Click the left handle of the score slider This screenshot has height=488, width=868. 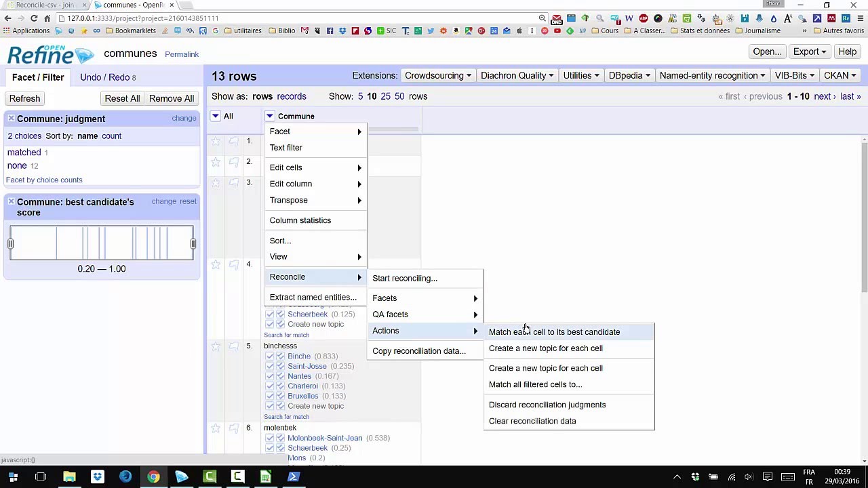pos(11,243)
